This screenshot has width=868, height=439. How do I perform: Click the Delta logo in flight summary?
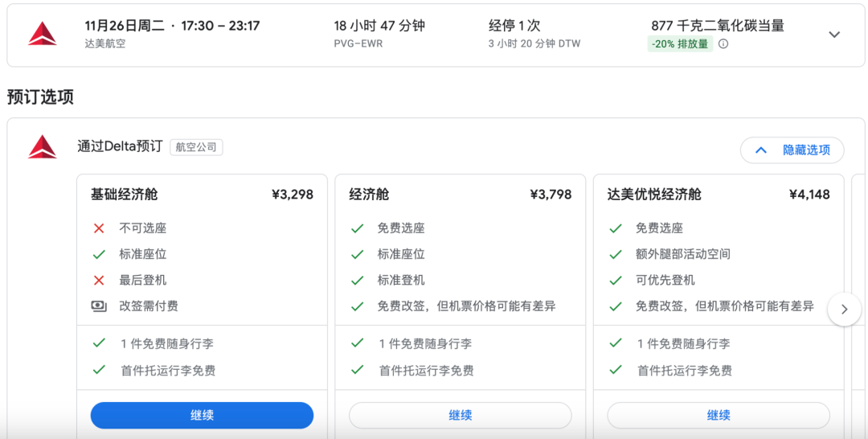(42, 33)
